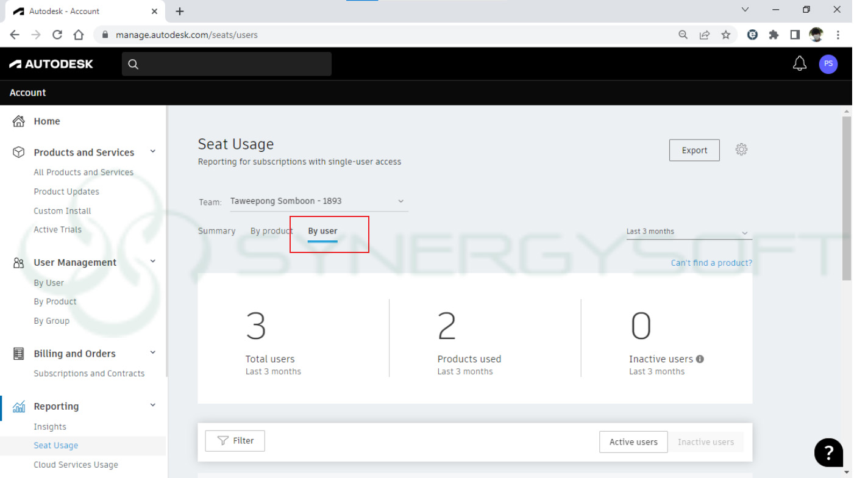Open the Filter panel

click(235, 440)
